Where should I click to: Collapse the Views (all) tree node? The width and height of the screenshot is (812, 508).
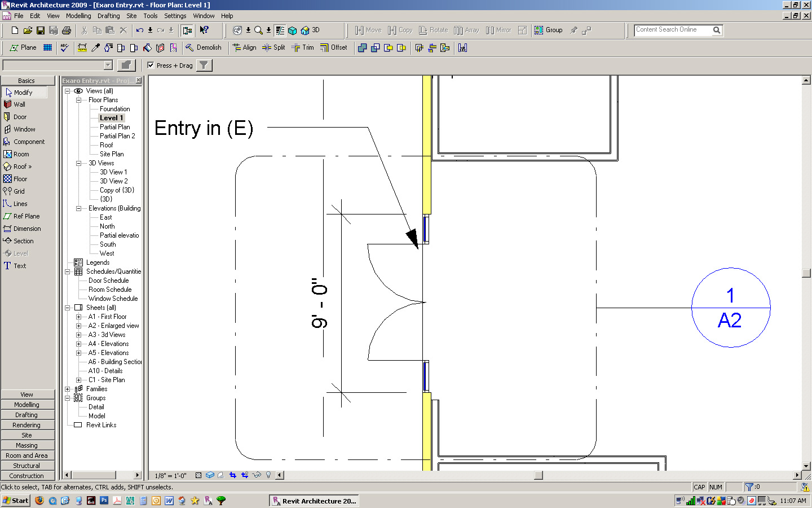point(67,91)
